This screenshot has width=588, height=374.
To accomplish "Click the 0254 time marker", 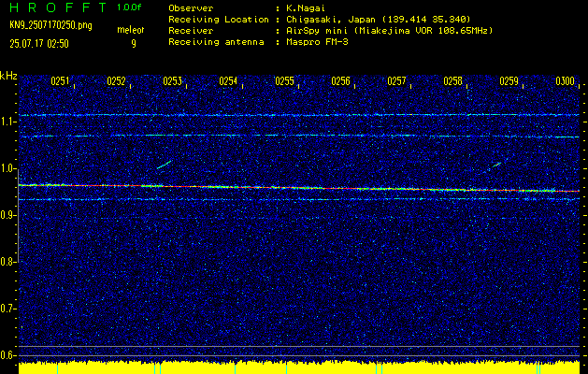I will 228,81.
